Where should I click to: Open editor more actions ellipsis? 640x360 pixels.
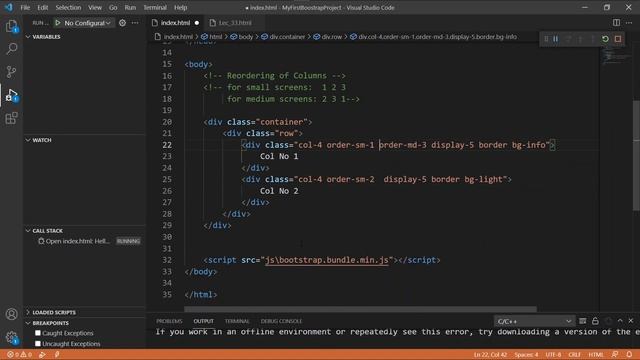point(629,22)
